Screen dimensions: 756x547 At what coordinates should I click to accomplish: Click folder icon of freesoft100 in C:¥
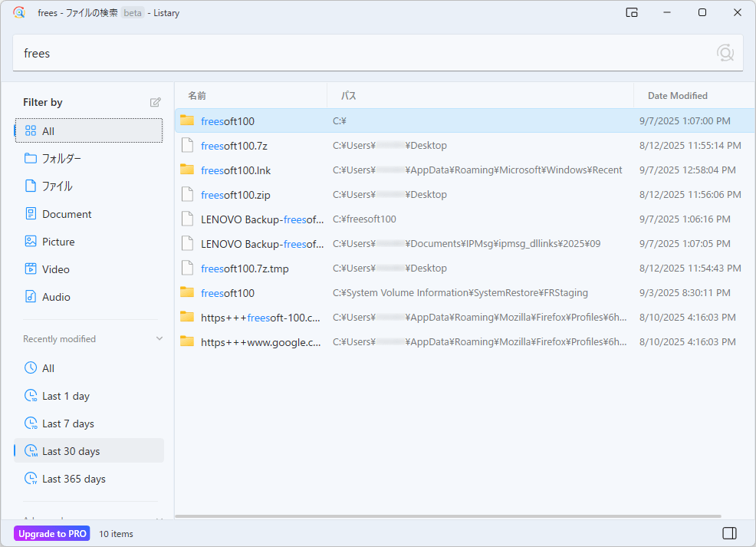click(x=187, y=120)
